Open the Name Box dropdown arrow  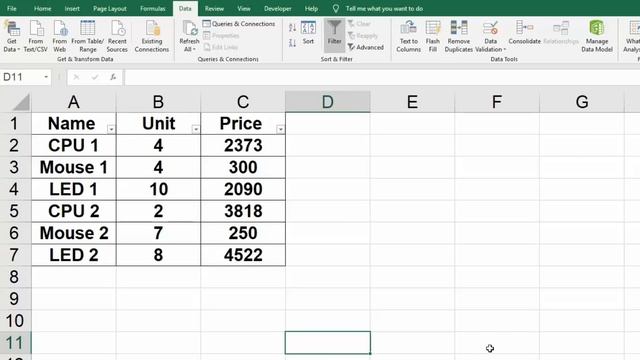pos(46,77)
